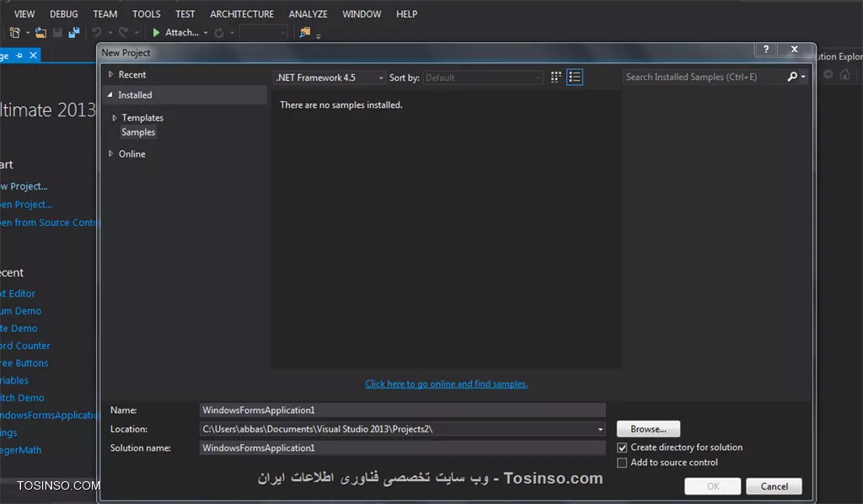Click the Find in Files toolbar icon
The image size is (863, 504).
click(304, 33)
